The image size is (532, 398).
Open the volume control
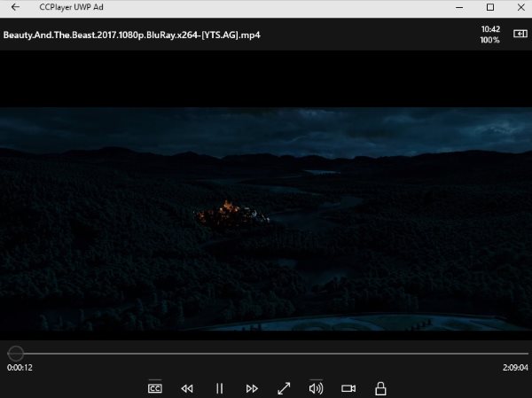(316, 388)
